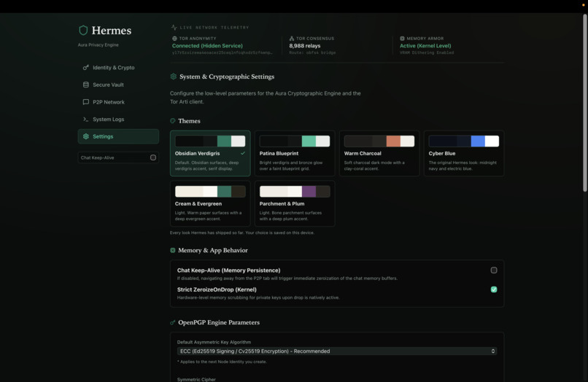Image resolution: width=588 pixels, height=382 pixels.
Task: Click the Hermes shield logo icon
Action: click(83, 30)
